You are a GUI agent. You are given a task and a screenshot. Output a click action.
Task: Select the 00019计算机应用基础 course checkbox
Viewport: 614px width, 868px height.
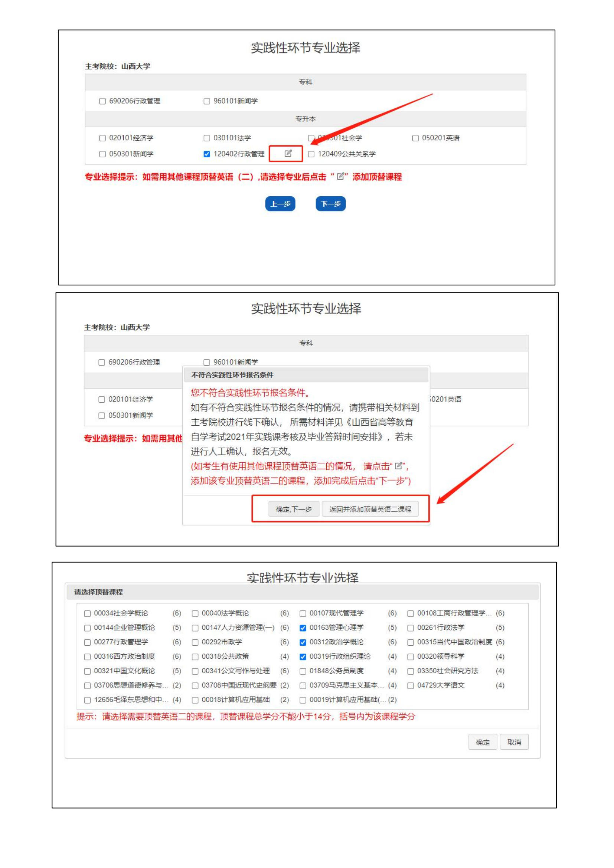[303, 700]
